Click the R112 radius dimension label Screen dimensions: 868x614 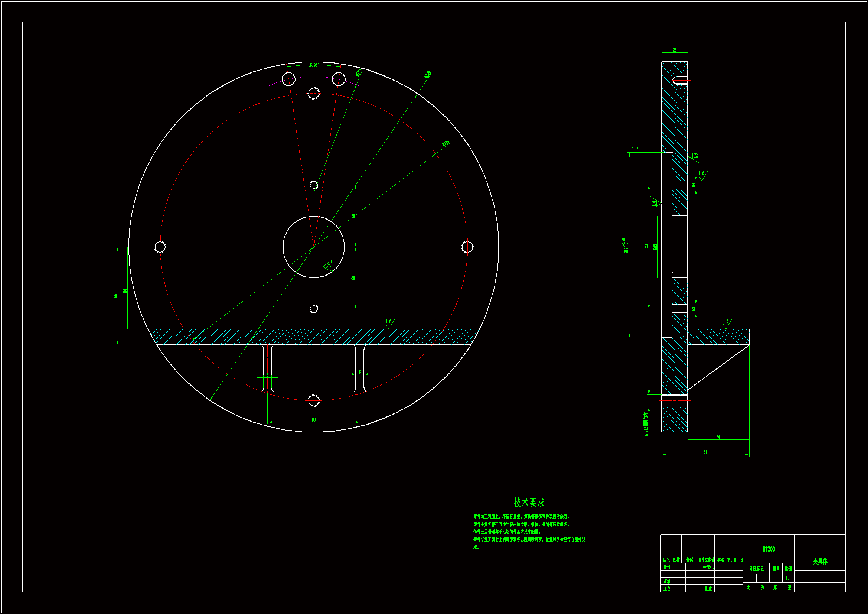point(359,72)
